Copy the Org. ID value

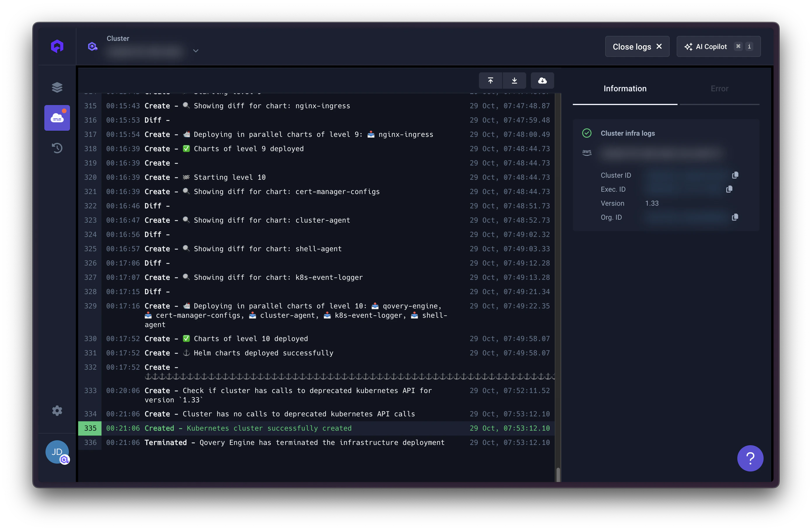tap(735, 217)
